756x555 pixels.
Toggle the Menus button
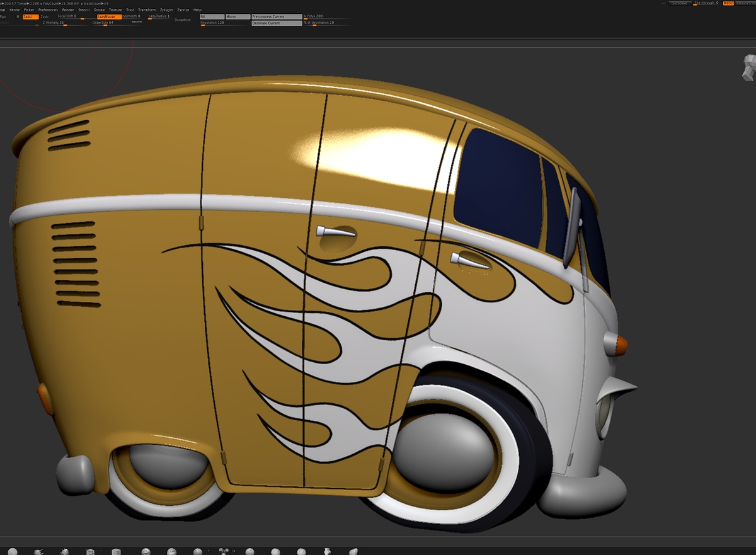pos(728,3)
